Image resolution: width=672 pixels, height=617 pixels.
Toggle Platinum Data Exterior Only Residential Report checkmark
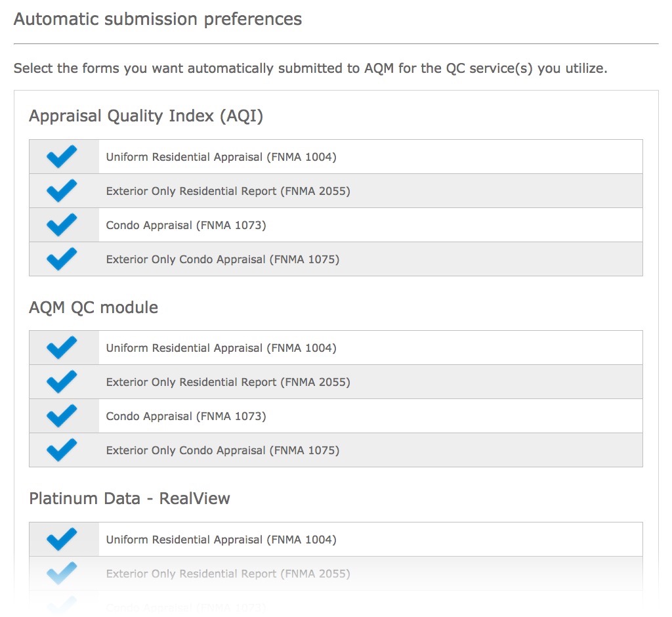(x=62, y=573)
